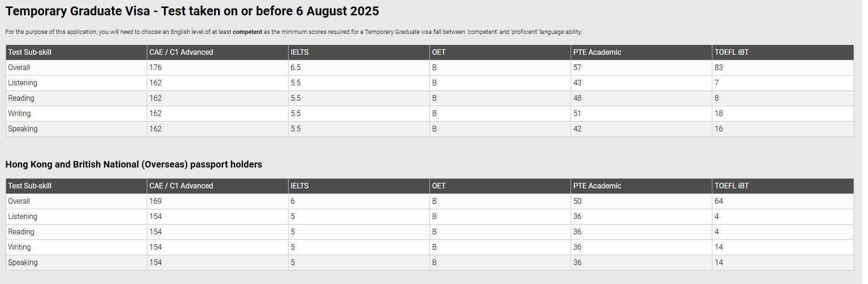Screen dimensions: 868x284
Task: Select the PTE Academic writing score 51
Action: tap(577, 114)
